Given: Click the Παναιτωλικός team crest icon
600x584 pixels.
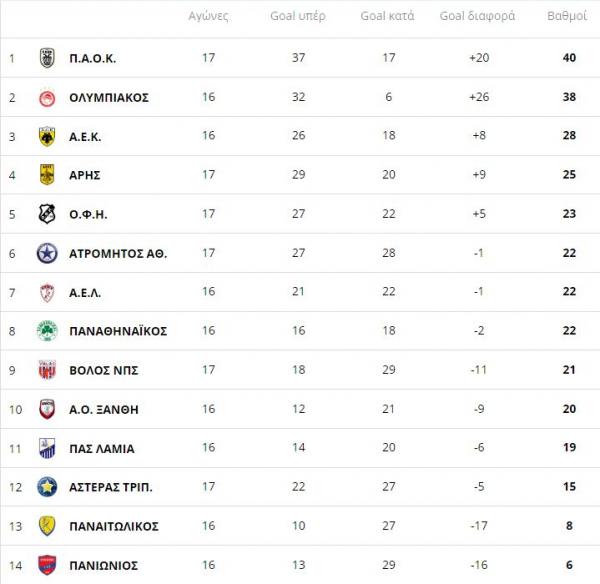Looking at the screenshot, I should coord(46,526).
